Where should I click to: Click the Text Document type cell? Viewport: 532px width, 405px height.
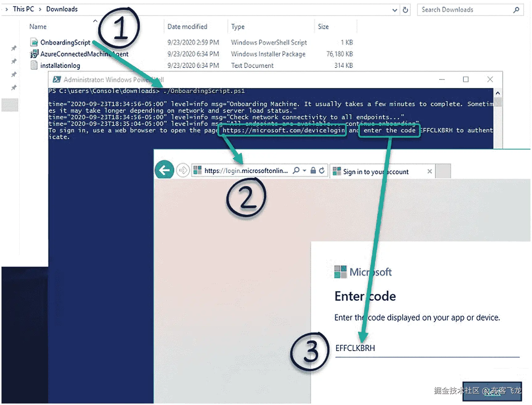252,65
